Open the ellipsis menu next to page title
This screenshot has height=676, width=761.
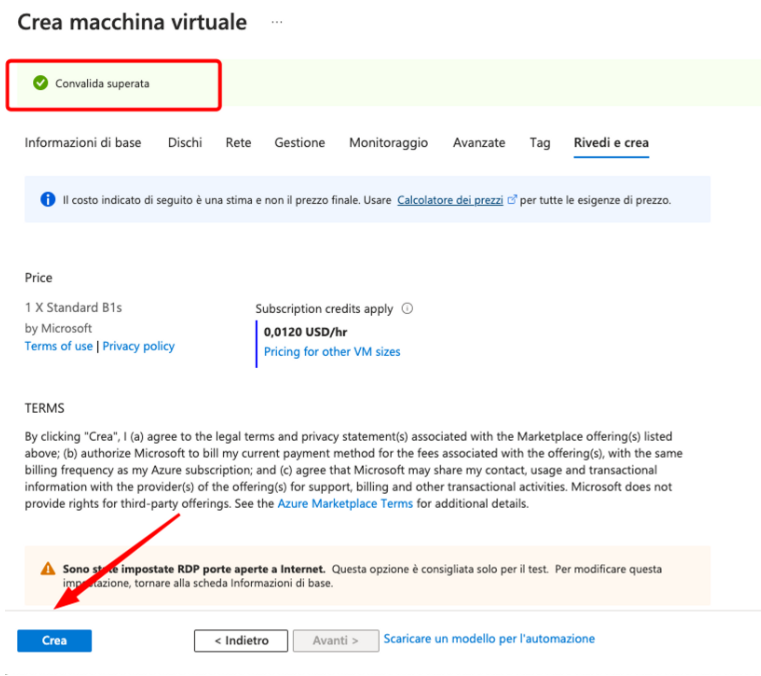(x=277, y=22)
